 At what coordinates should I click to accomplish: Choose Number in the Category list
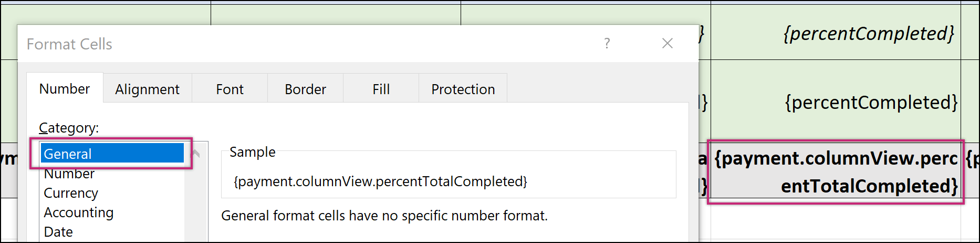69,174
